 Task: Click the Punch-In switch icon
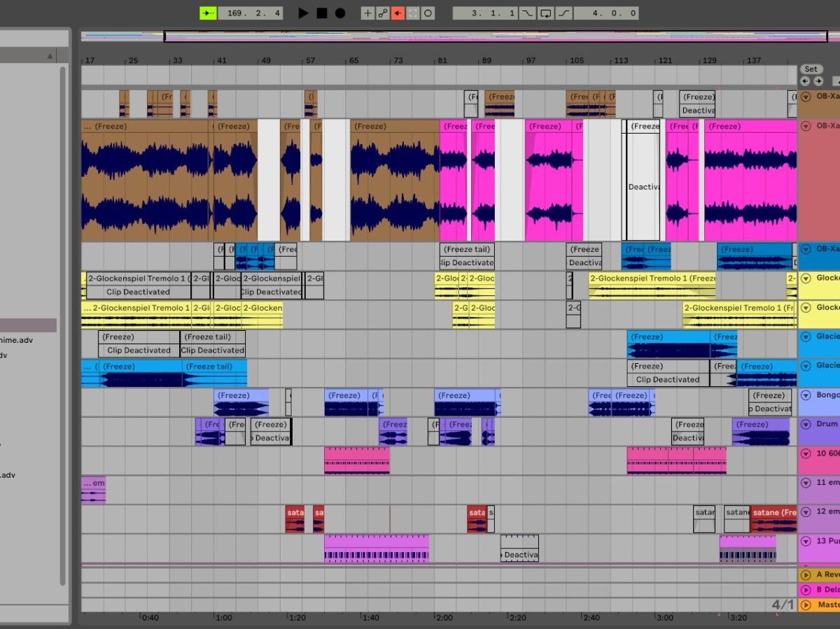(x=527, y=13)
